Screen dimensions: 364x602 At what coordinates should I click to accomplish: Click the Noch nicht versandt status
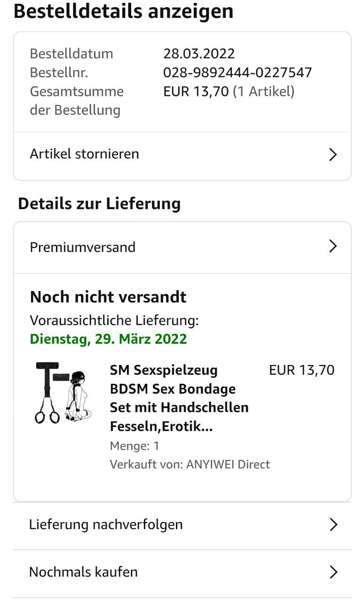pyautogui.click(x=108, y=297)
